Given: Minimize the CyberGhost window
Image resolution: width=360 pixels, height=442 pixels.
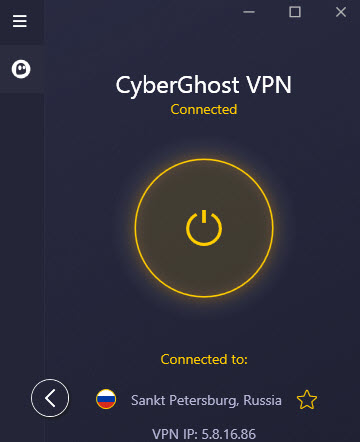Looking at the screenshot, I should tap(249, 12).
